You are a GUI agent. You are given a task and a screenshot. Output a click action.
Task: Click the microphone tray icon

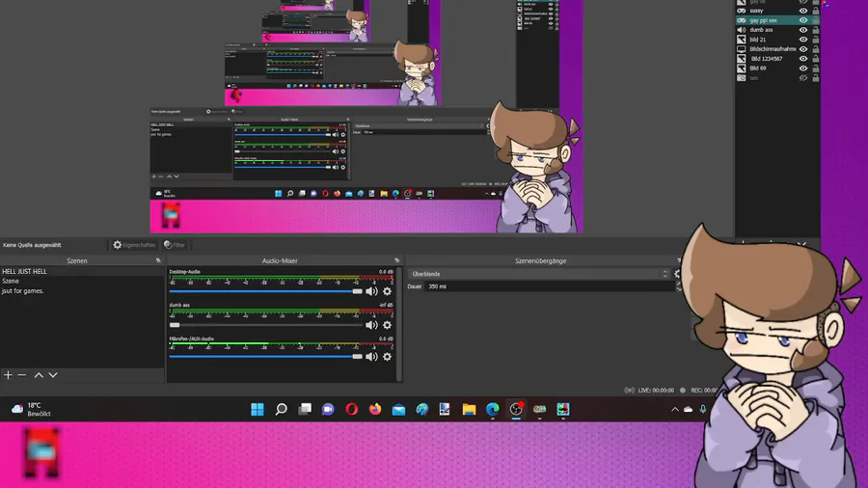click(x=702, y=410)
